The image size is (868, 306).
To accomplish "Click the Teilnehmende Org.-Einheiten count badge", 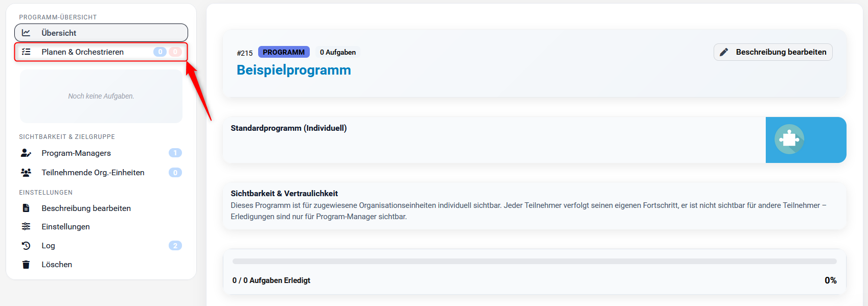I will pos(175,173).
